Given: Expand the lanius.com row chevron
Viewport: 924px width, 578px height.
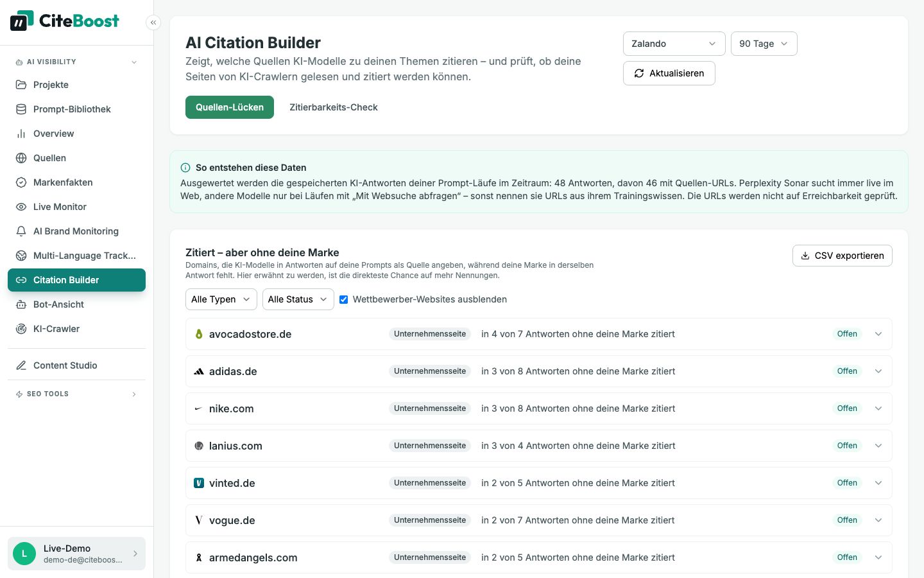Looking at the screenshot, I should (878, 446).
